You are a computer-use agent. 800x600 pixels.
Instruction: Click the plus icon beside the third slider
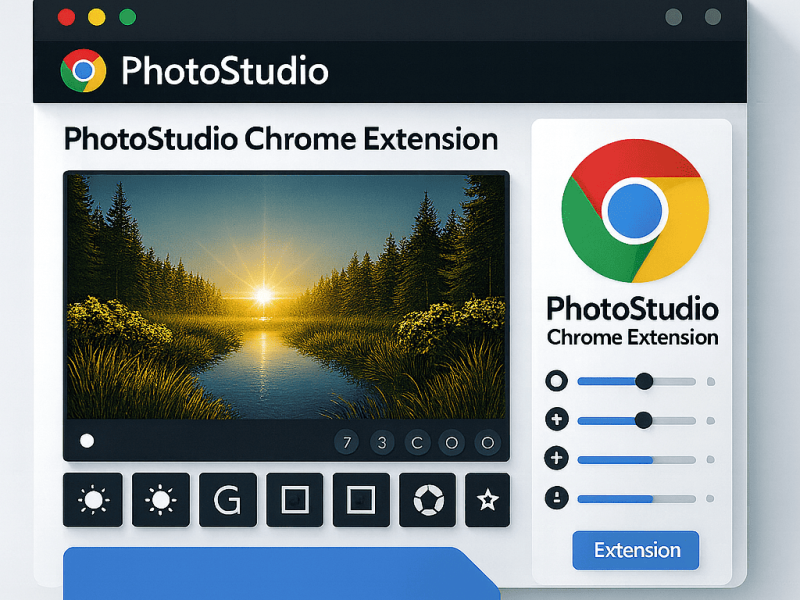557,458
